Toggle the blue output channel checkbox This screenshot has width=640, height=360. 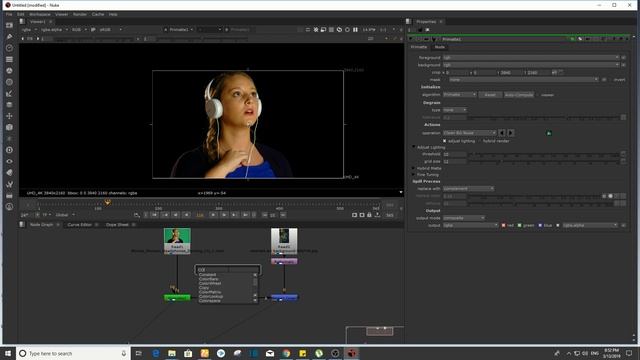point(540,225)
